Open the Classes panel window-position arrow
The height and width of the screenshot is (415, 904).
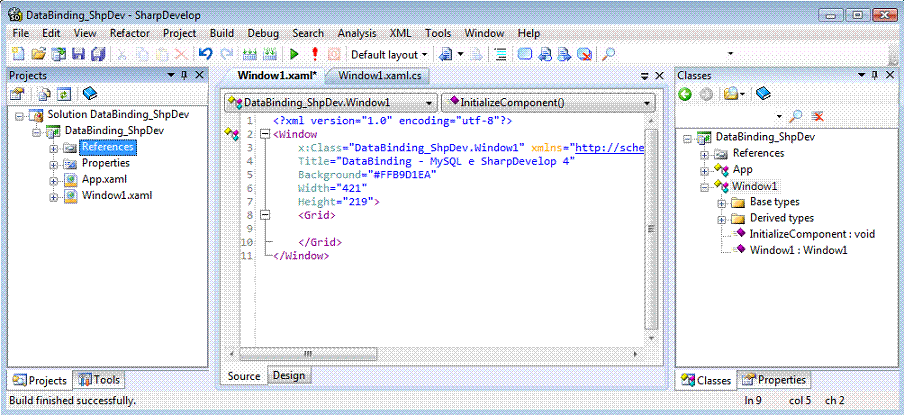point(861,75)
